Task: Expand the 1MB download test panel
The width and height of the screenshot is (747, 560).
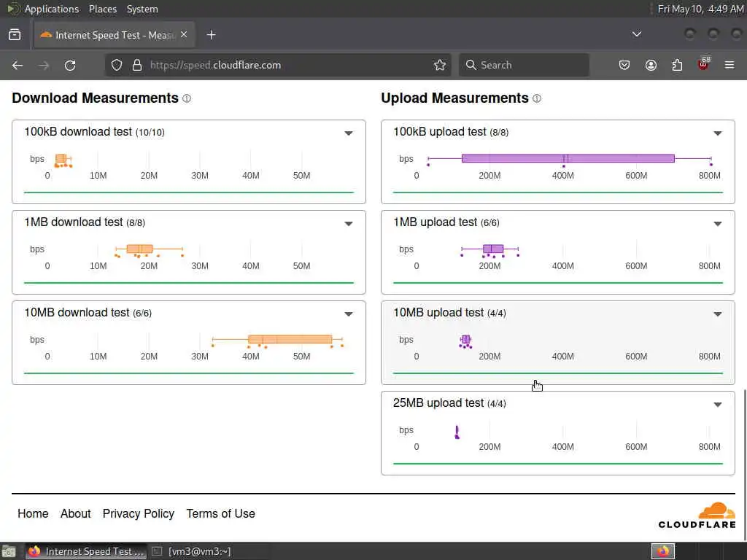Action: coord(349,224)
